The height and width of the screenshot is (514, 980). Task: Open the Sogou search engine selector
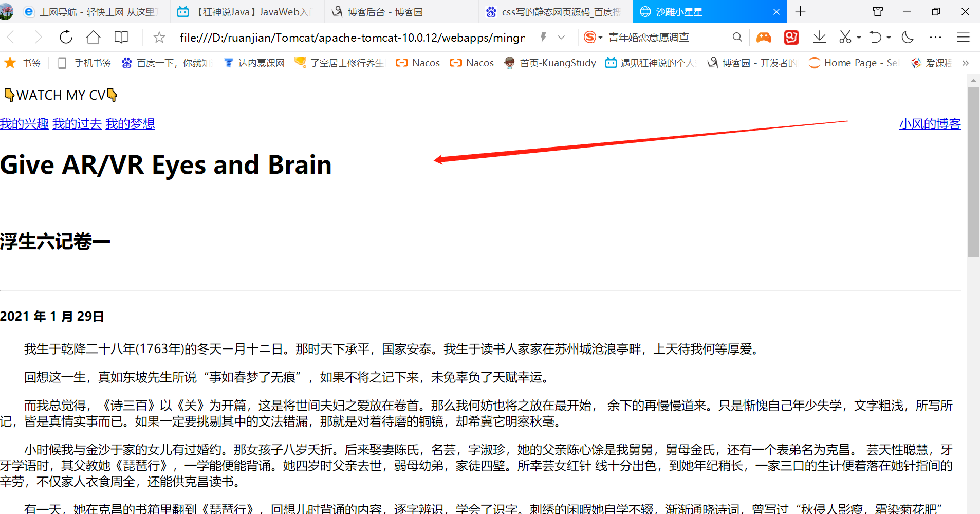[x=593, y=37]
